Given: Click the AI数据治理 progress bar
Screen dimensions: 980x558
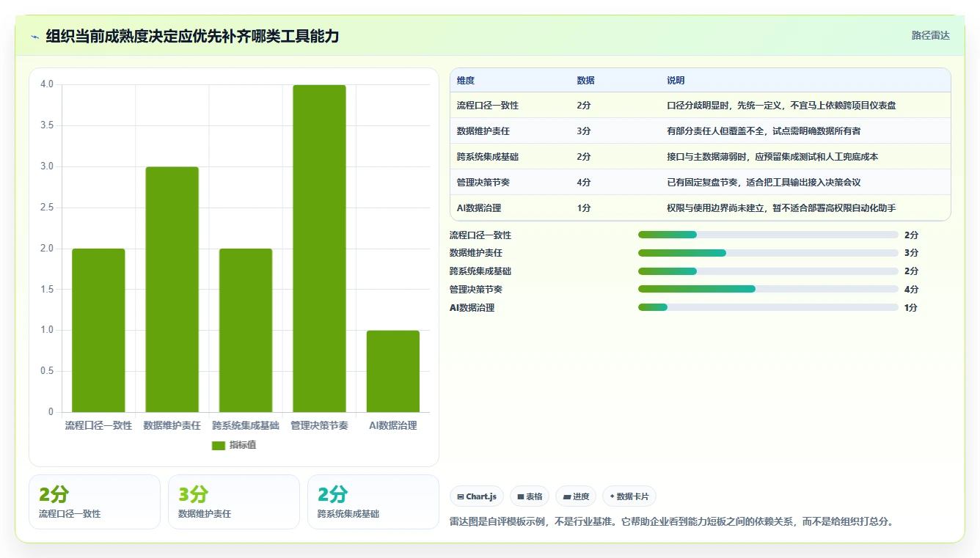Looking at the screenshot, I should pos(768,308).
